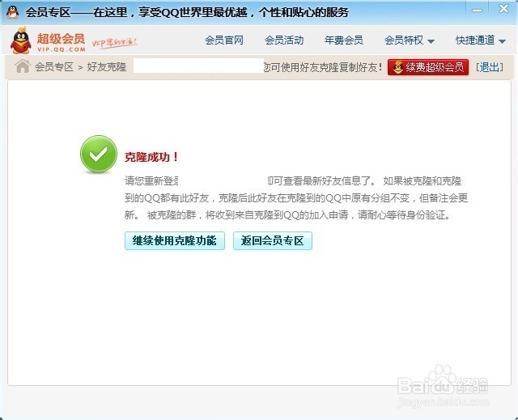Viewport: 518px width, 420px height.
Task: Expand the 快捷通道 dropdown menu
Action: tap(480, 40)
